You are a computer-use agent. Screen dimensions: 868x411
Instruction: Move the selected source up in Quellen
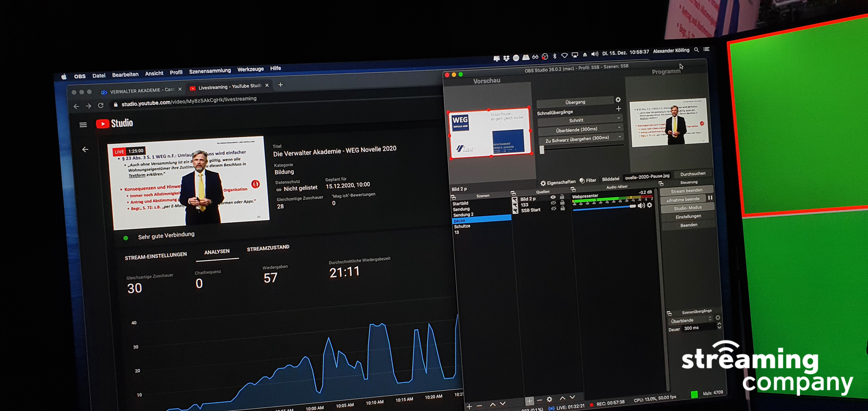click(x=562, y=398)
